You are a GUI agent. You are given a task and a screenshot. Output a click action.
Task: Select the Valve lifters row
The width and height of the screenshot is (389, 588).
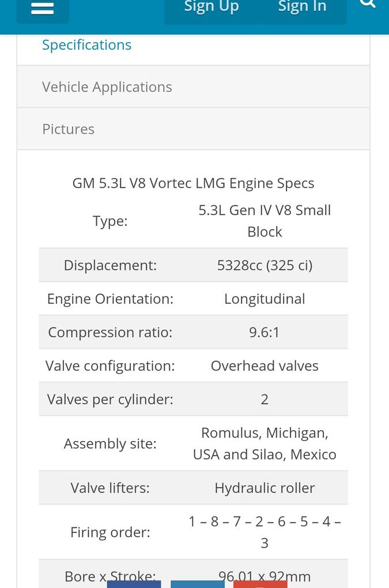point(193,487)
